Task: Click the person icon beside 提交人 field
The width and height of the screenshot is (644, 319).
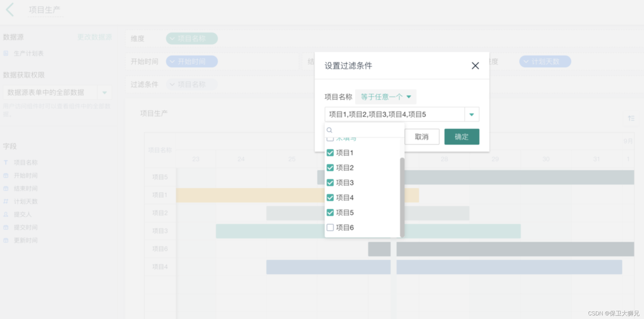Action: click(x=6, y=214)
